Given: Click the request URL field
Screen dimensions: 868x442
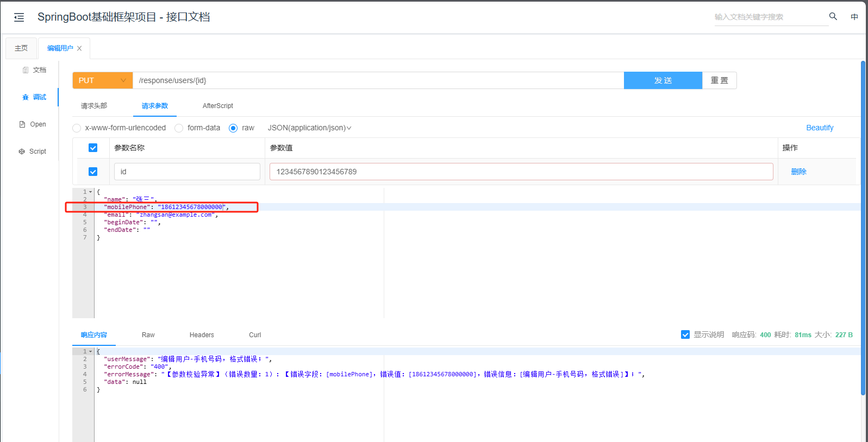Looking at the screenshot, I should 378,80.
